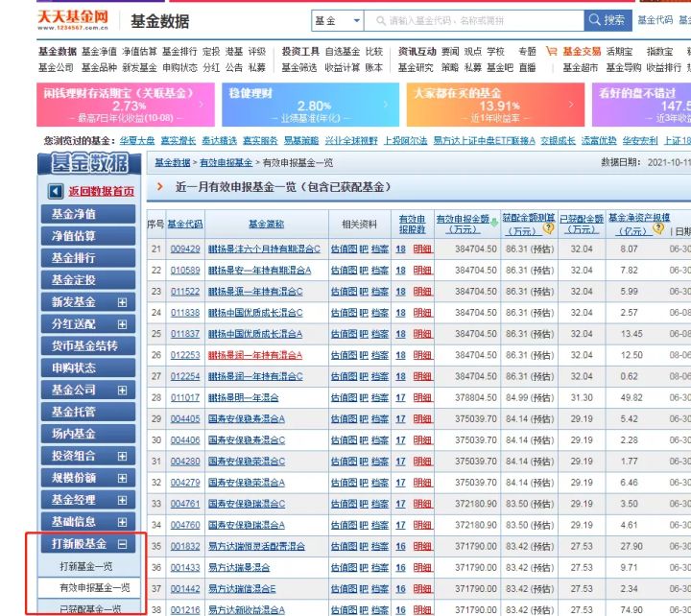
Task: Click 明细 link for fund 011522
Action: coord(422,292)
